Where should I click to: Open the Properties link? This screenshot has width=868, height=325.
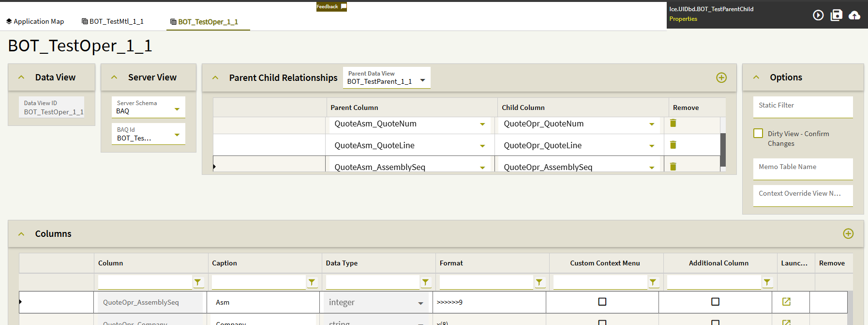click(x=683, y=19)
